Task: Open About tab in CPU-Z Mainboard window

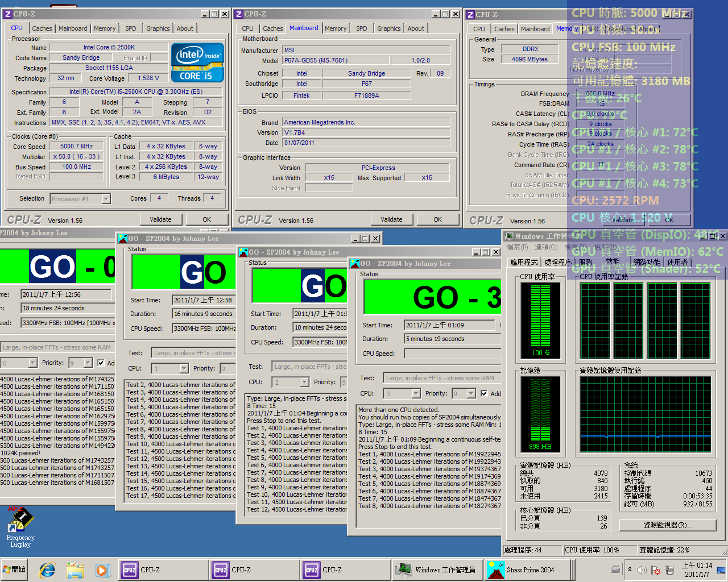Action: coord(415,28)
